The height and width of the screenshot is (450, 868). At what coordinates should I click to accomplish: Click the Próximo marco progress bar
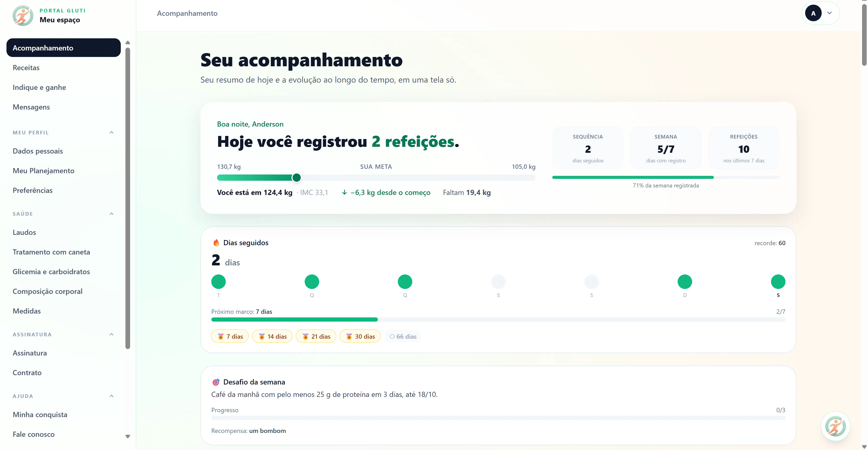(498, 319)
